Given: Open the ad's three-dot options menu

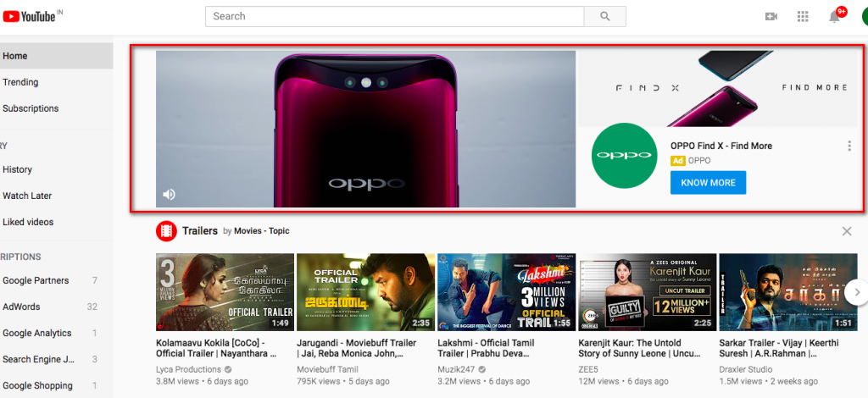Looking at the screenshot, I should (849, 146).
